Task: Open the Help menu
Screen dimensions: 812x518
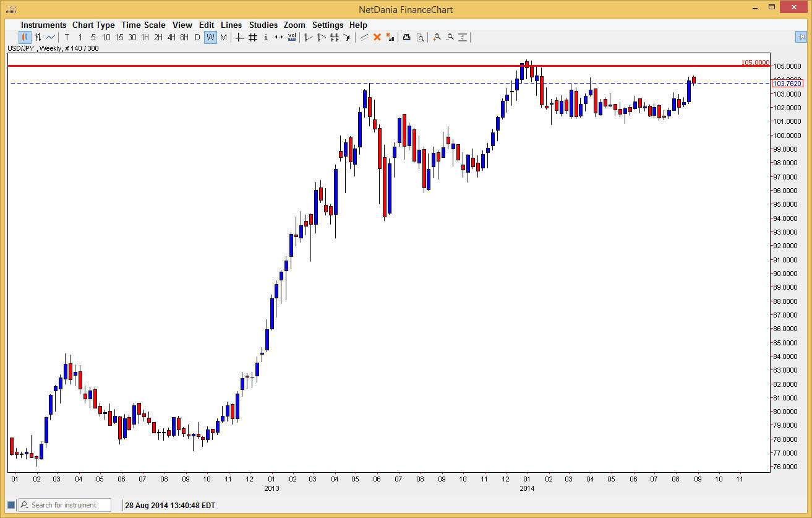Action: coord(358,25)
